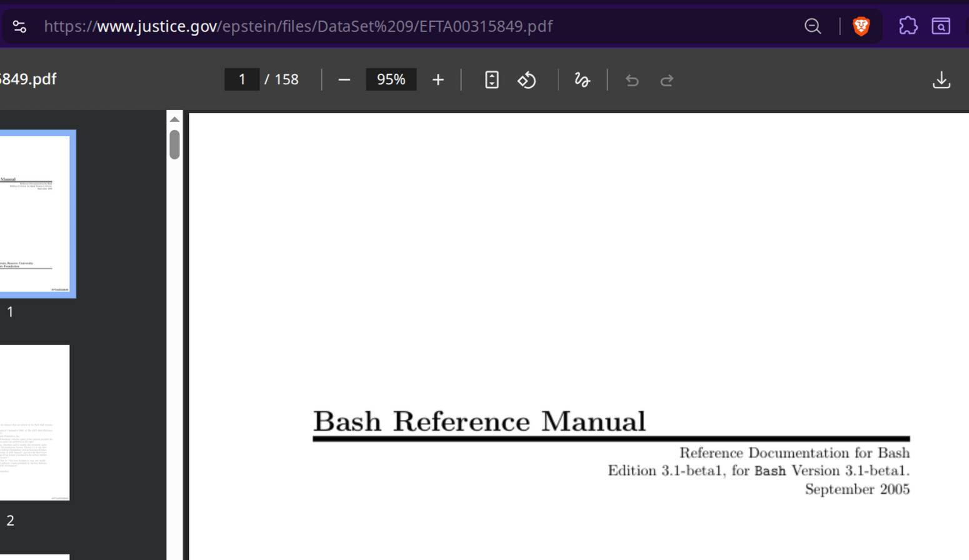Screen dimensions: 969x560
Task: Open Brave Shields lion icon
Action: [861, 26]
